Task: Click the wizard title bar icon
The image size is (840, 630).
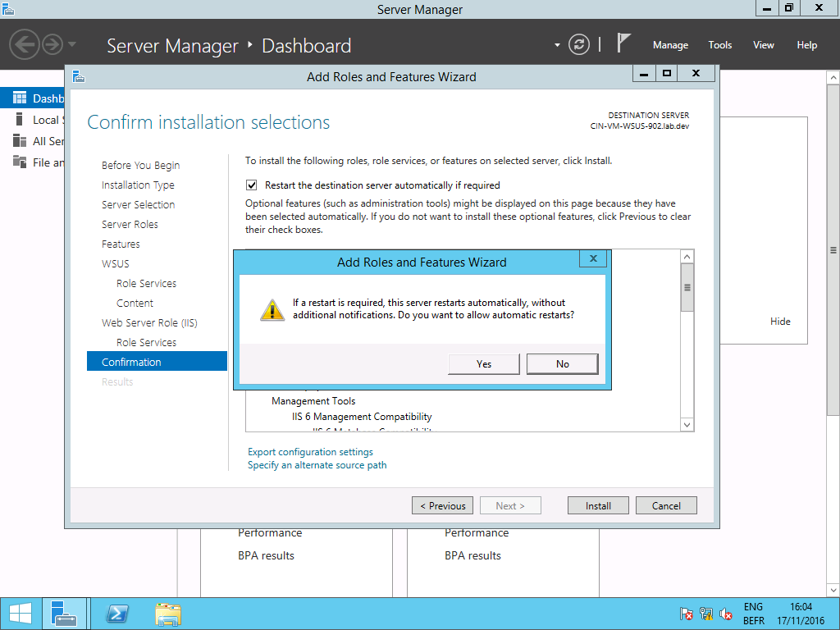Action: pos(79,76)
